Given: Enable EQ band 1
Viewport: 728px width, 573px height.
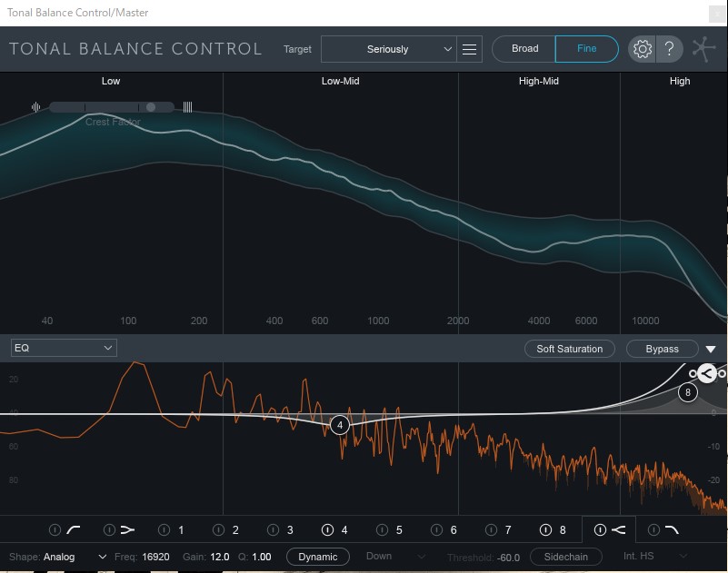Looking at the screenshot, I should click(x=164, y=529).
